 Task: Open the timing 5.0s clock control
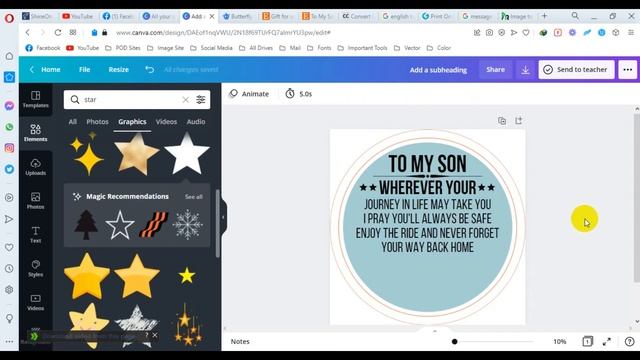coord(299,94)
